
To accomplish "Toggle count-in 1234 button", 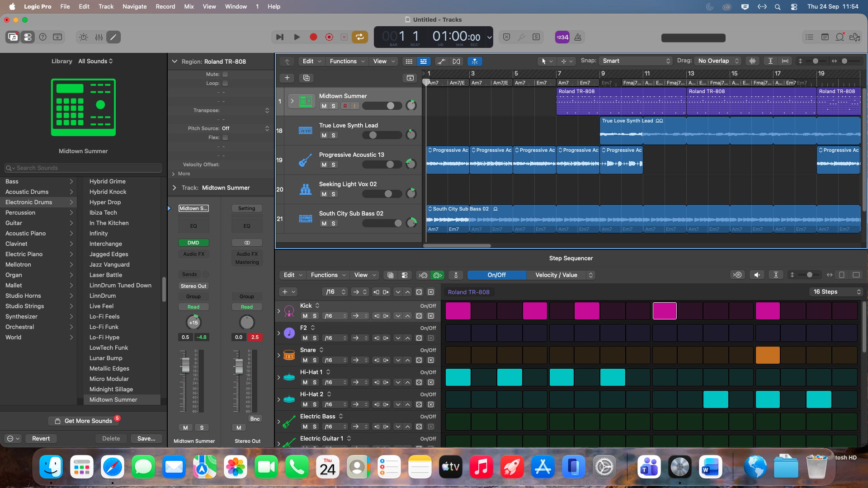I will click(562, 37).
